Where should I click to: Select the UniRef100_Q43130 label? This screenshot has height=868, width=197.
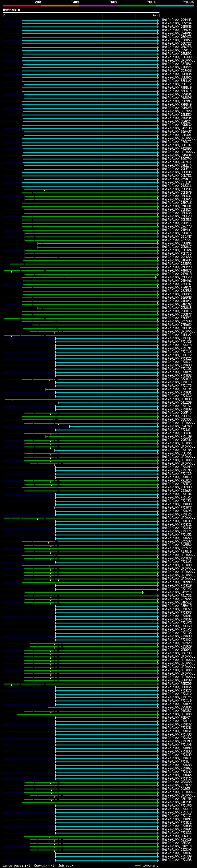[x=177, y=128]
